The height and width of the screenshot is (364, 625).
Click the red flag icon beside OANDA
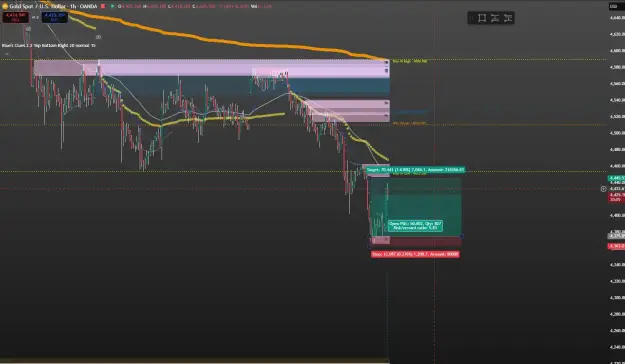(x=103, y=6)
